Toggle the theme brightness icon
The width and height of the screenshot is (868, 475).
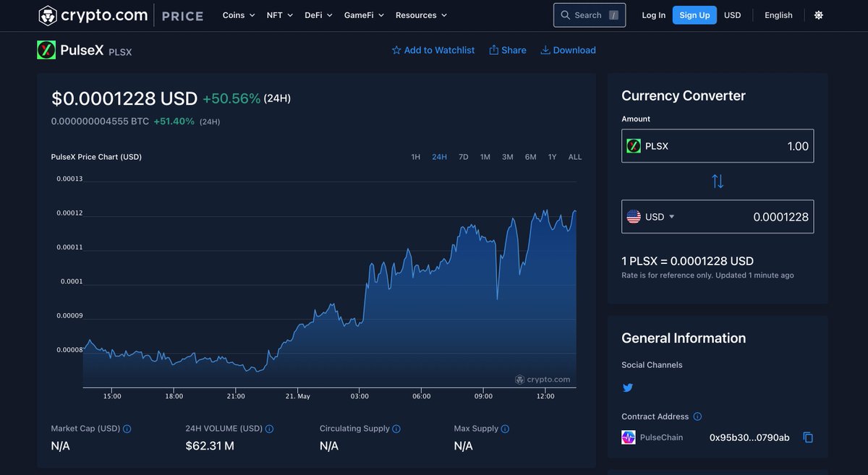pos(819,15)
